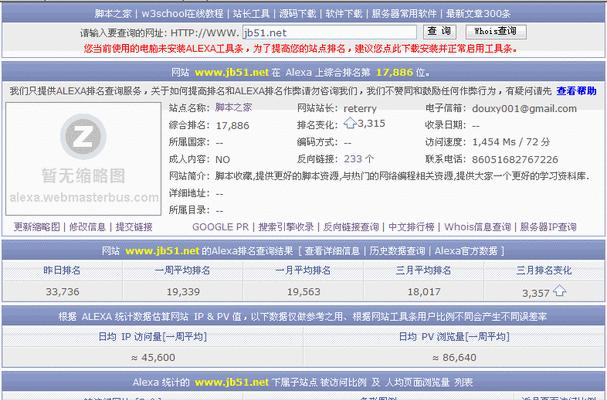Select 更新缩略图 under the thumbnail
The image size is (607, 400).
coord(37,227)
